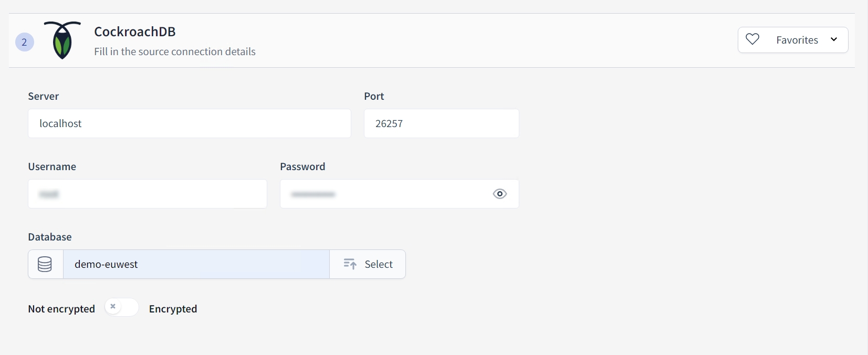Toggle the encryption switch

click(121, 307)
